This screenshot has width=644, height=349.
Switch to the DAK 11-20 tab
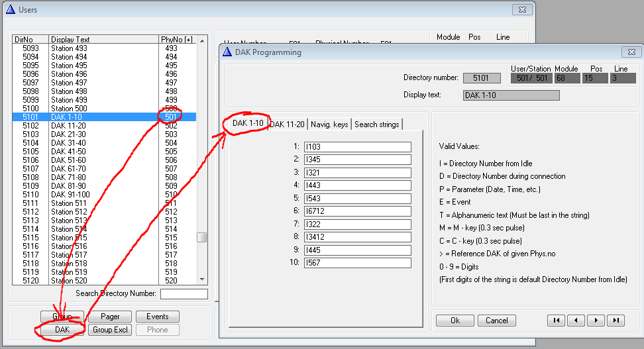287,125
